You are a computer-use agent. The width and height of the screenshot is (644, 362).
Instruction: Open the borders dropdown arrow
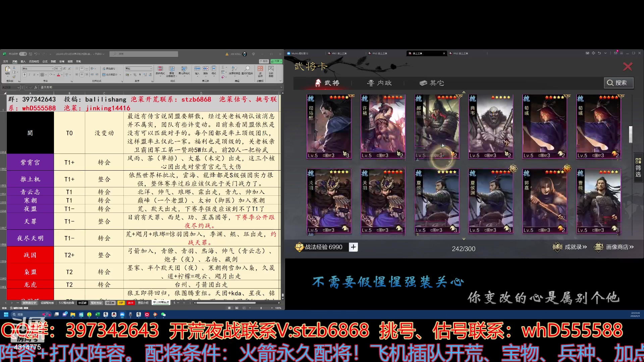click(46, 75)
